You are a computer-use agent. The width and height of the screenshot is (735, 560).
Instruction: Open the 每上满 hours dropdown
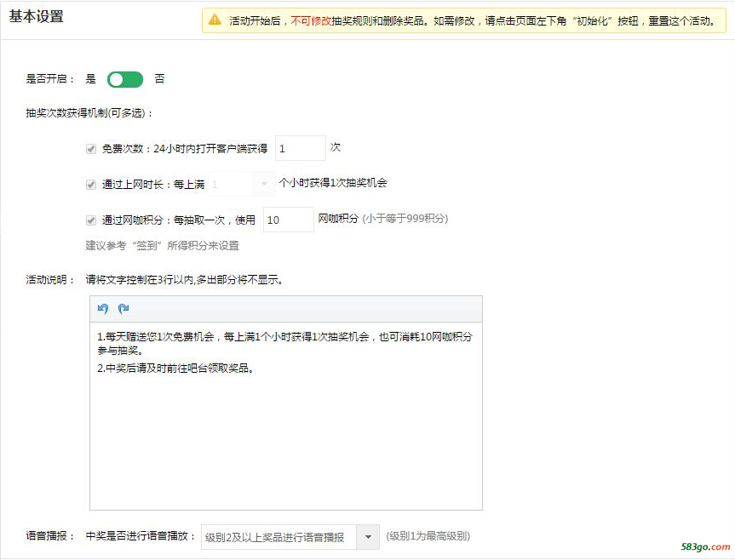241,184
